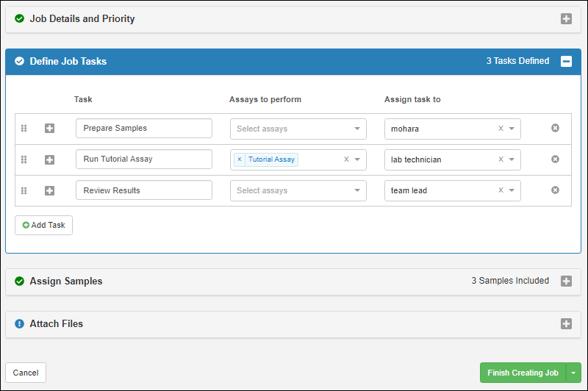Image resolution: width=588 pixels, height=391 pixels.
Task: Delete the Review Results task row
Action: [555, 190]
